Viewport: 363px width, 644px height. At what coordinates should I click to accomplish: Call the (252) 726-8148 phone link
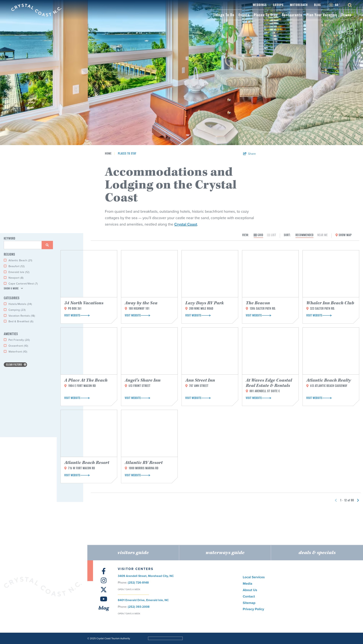(x=138, y=582)
